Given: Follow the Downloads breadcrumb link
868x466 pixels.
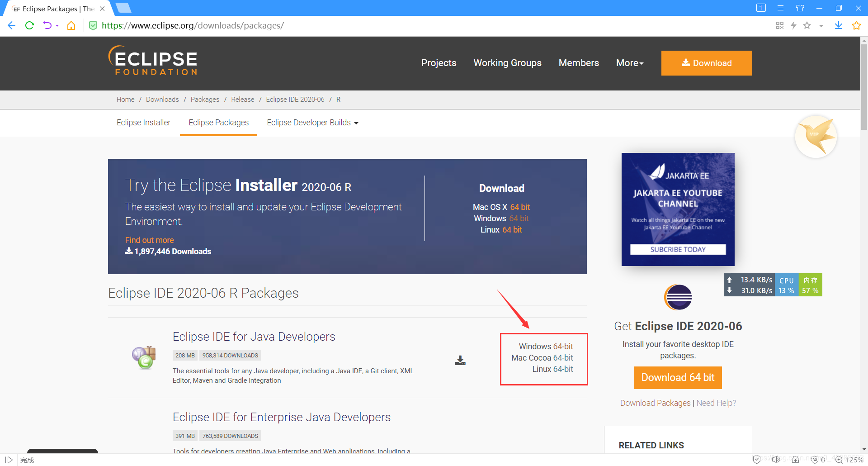Looking at the screenshot, I should (162, 100).
